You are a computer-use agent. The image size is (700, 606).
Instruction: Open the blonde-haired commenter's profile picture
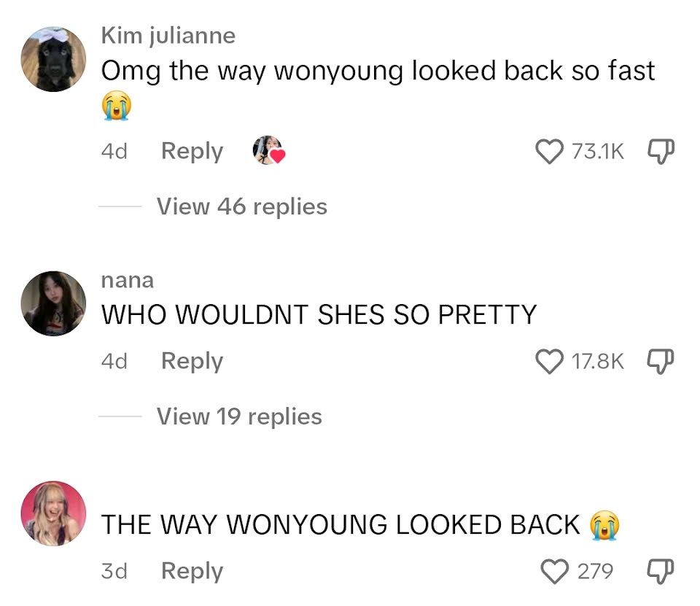pyautogui.click(x=53, y=513)
